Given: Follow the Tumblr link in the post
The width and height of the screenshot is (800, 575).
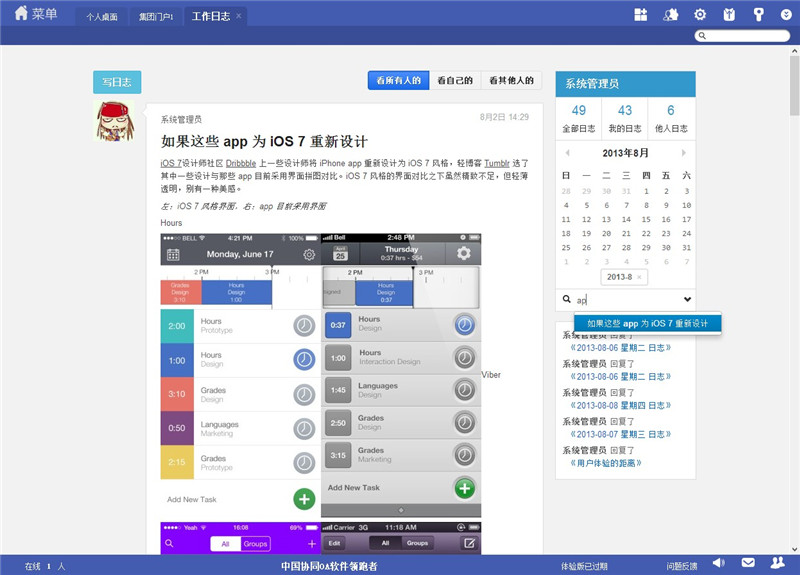Looking at the screenshot, I should pos(497,163).
